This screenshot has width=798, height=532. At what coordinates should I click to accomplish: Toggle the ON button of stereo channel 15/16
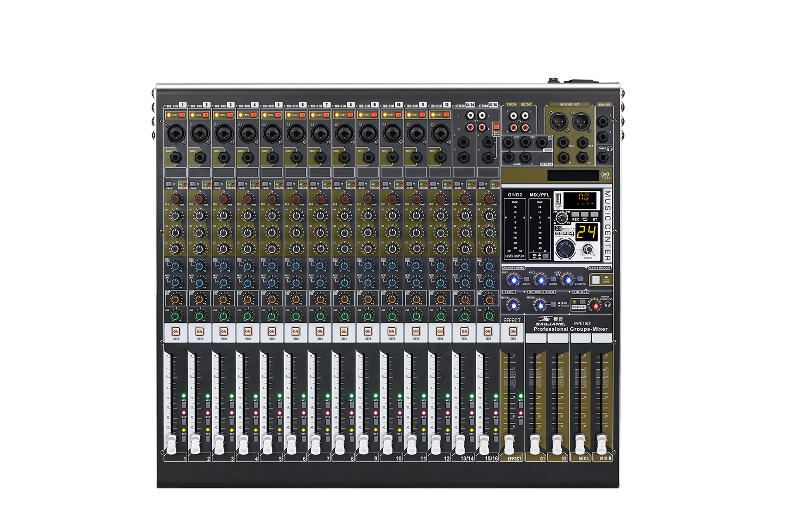pyautogui.click(x=488, y=331)
